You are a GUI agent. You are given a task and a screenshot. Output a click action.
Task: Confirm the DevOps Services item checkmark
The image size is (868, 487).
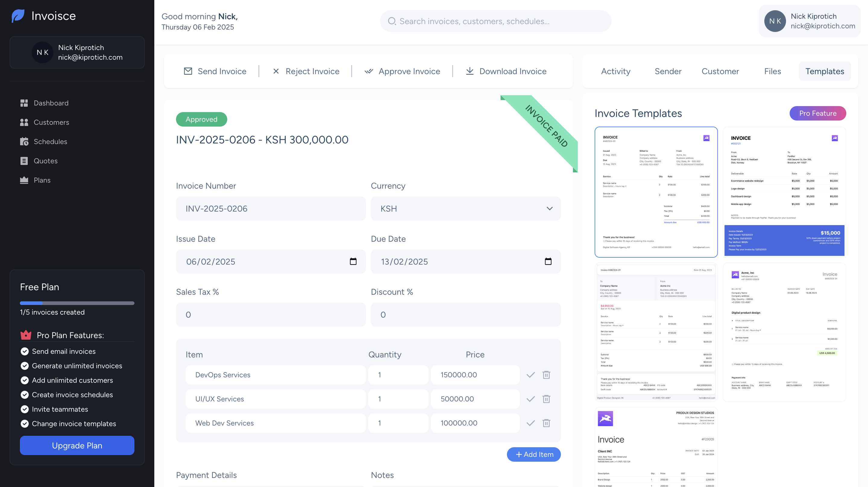531,375
